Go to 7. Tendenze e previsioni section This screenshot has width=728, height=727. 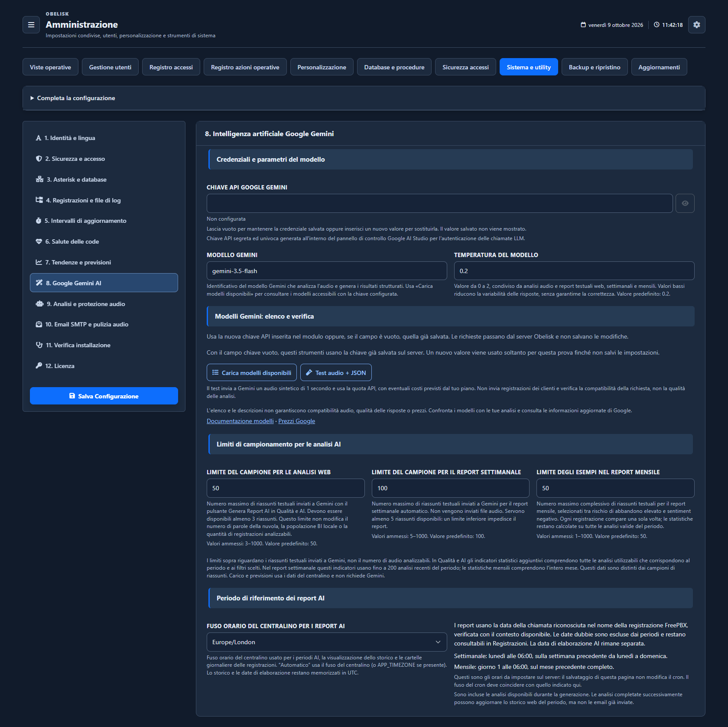[104, 262]
